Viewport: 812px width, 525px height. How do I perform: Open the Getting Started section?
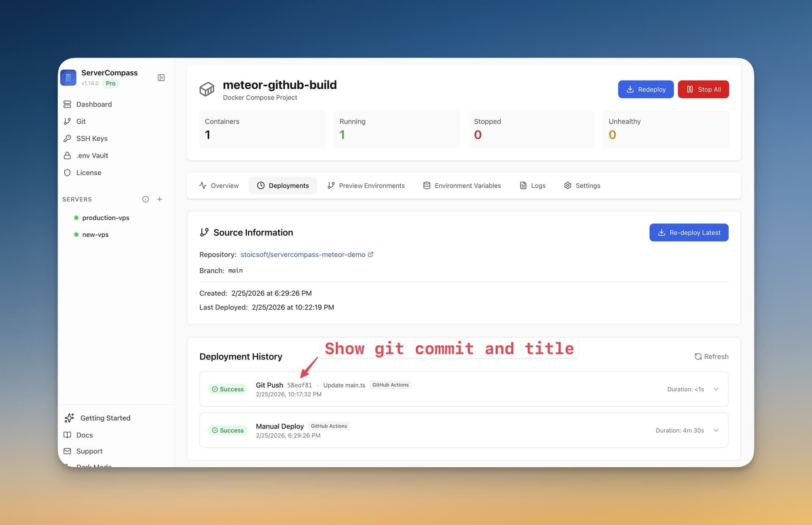coord(105,418)
